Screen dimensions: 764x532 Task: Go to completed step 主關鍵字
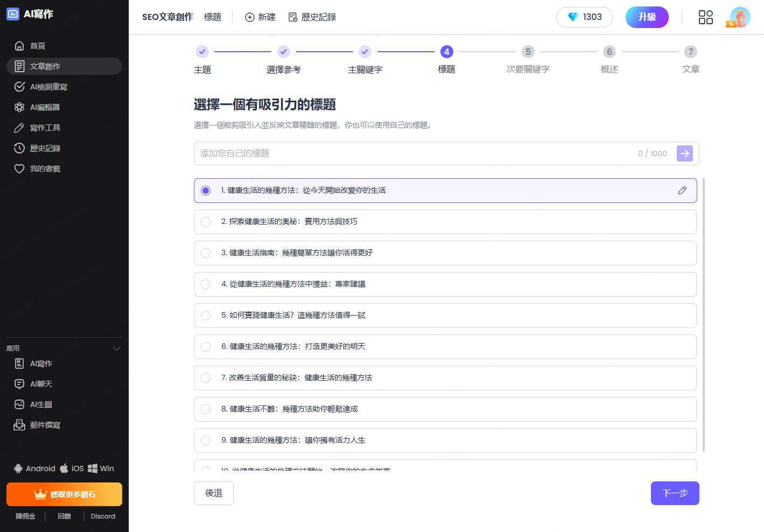tap(365, 52)
